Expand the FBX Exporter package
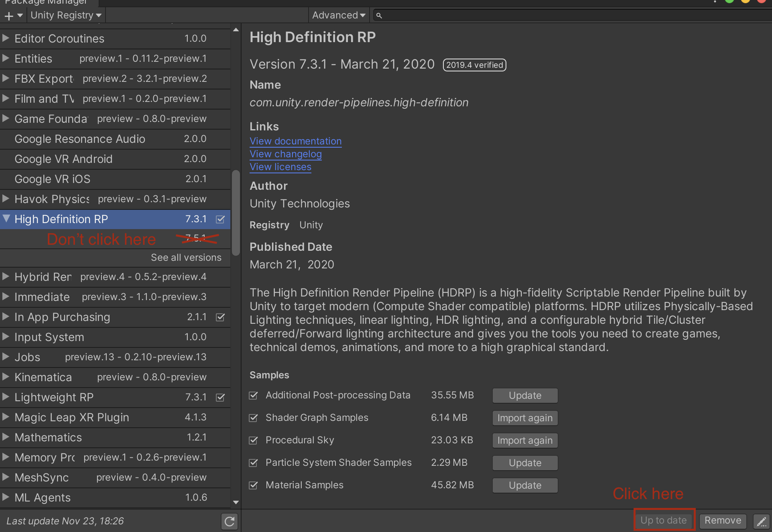 click(x=6, y=78)
